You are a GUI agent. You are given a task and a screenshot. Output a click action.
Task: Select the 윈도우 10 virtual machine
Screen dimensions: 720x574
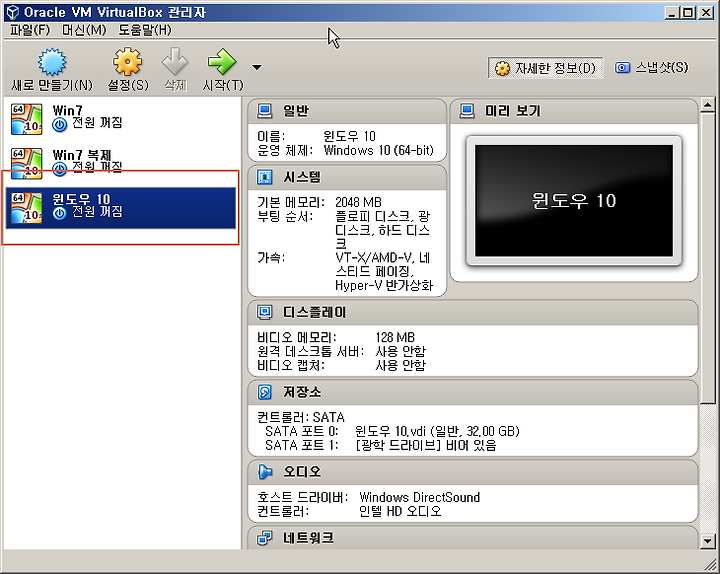pos(121,208)
